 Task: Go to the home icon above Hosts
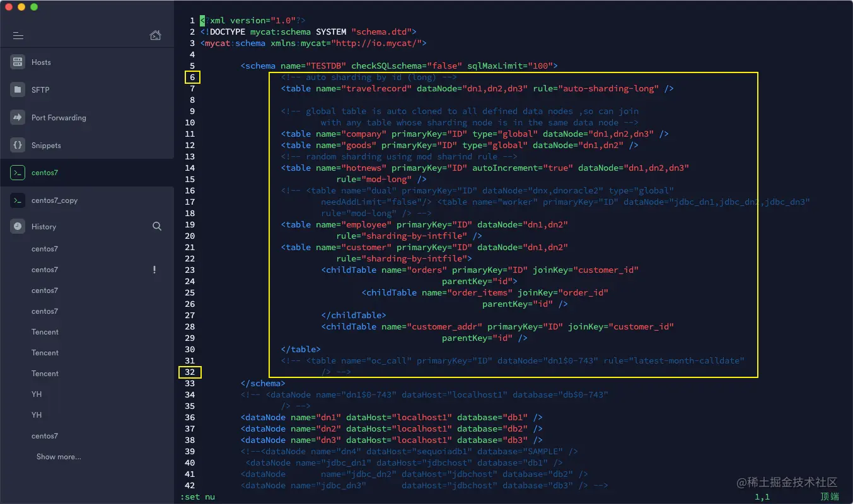156,35
